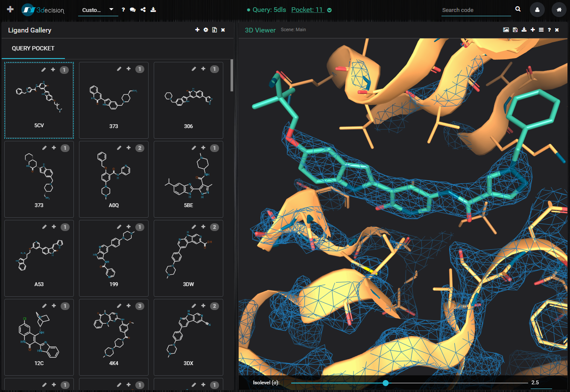
Task: Edit ligand 3DW with pencil icon
Action: coord(194,227)
